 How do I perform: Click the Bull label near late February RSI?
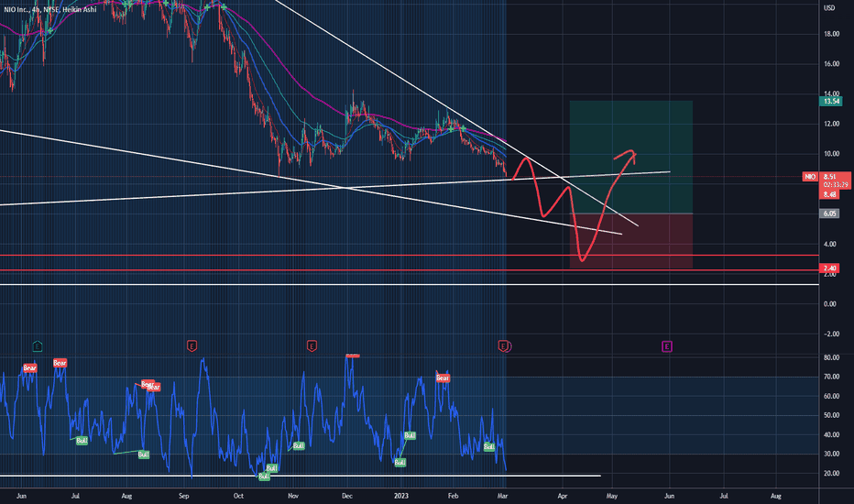pyautogui.click(x=489, y=447)
